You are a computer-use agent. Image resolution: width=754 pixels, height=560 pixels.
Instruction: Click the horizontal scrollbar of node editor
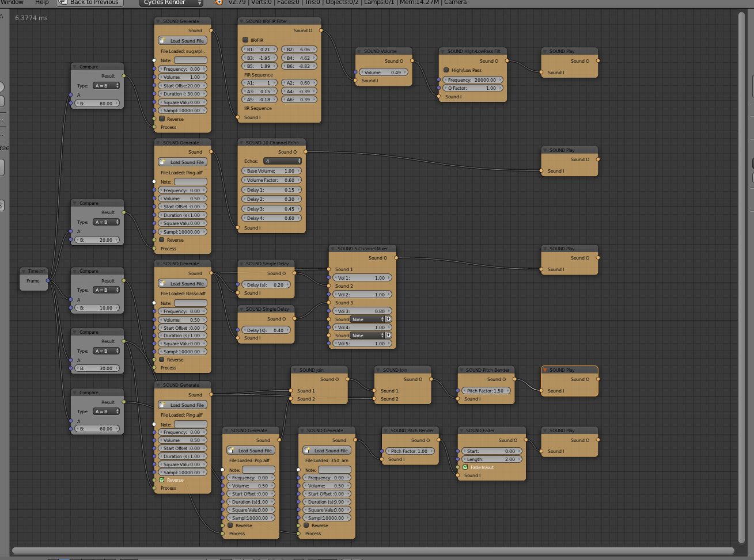(x=373, y=551)
